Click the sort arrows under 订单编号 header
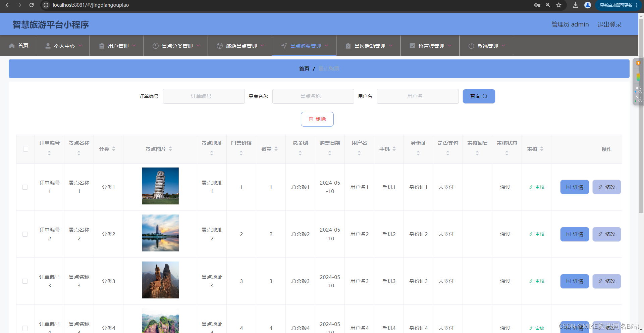This screenshot has width=644, height=333. tap(49, 153)
